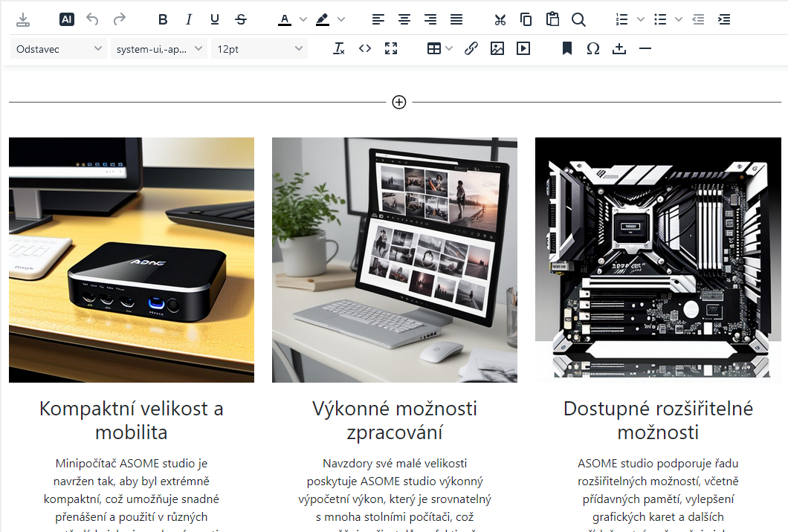Open source code view
This screenshot has height=532, width=788.
[x=364, y=49]
